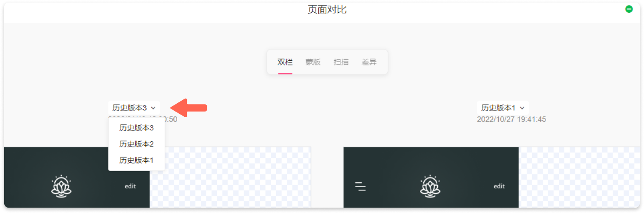The image size is (644, 214).
Task: Click the lotus logo in the right preview
Action: (x=430, y=186)
